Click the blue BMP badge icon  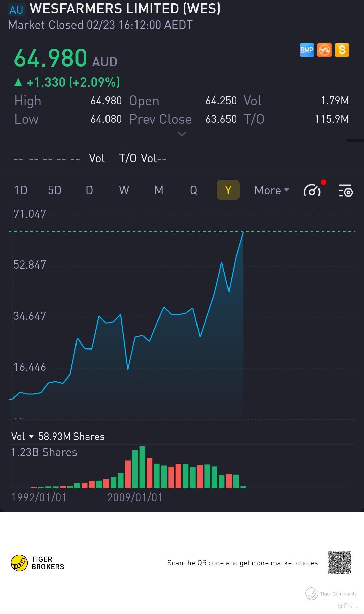pyautogui.click(x=307, y=50)
